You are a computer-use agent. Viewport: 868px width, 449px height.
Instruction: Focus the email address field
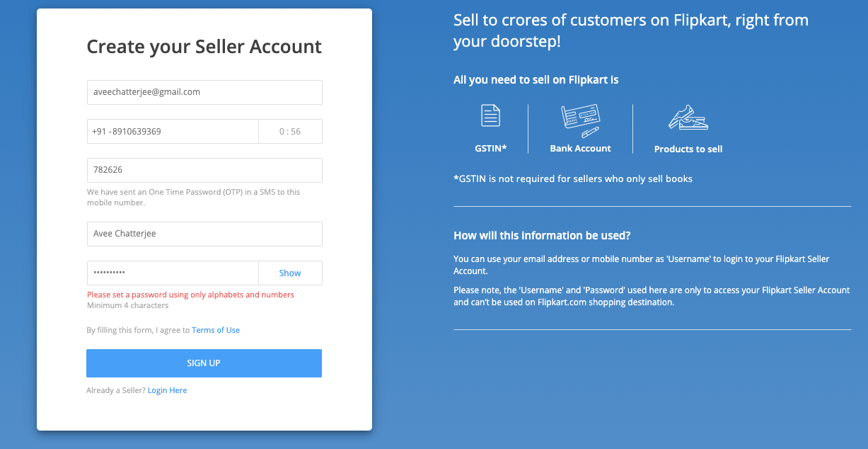[x=204, y=92]
